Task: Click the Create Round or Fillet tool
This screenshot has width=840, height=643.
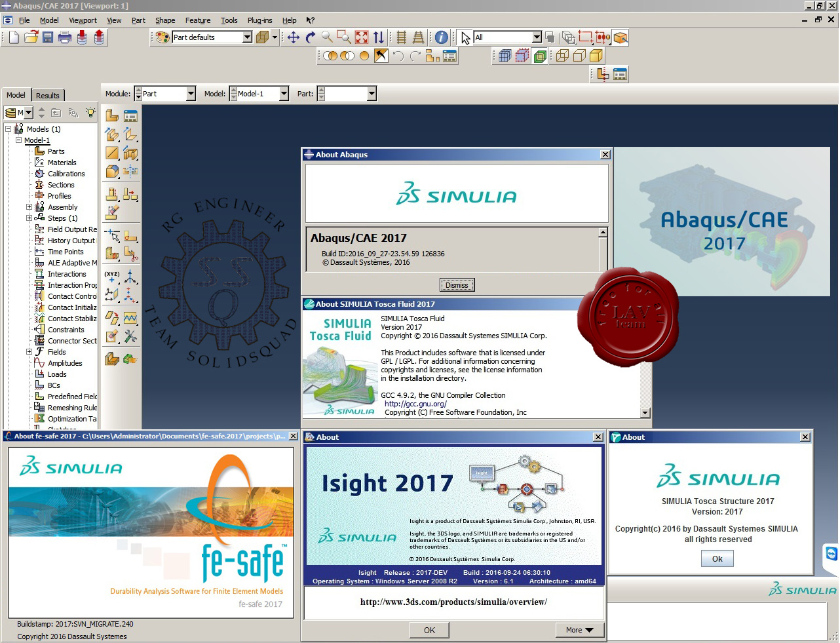Action: coord(112,172)
